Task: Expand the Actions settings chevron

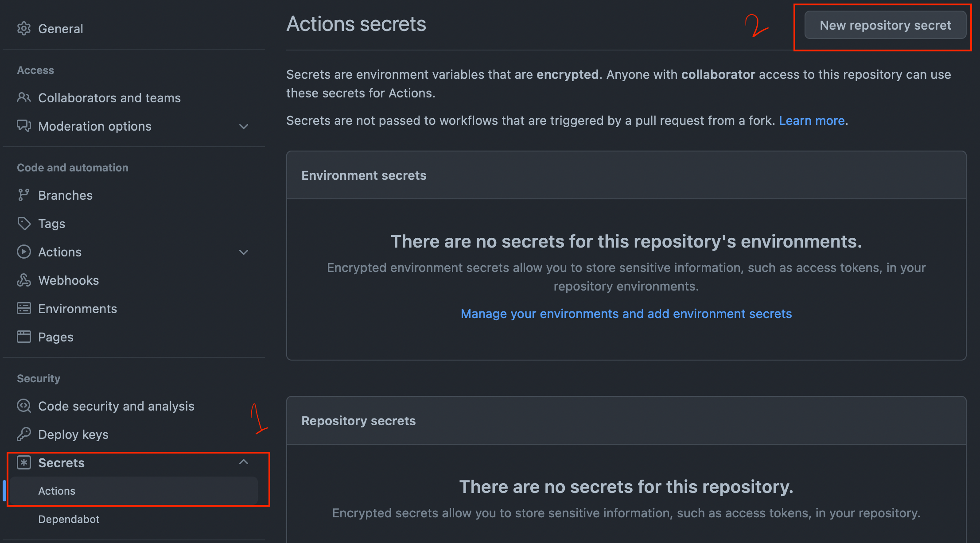Action: pos(244,252)
